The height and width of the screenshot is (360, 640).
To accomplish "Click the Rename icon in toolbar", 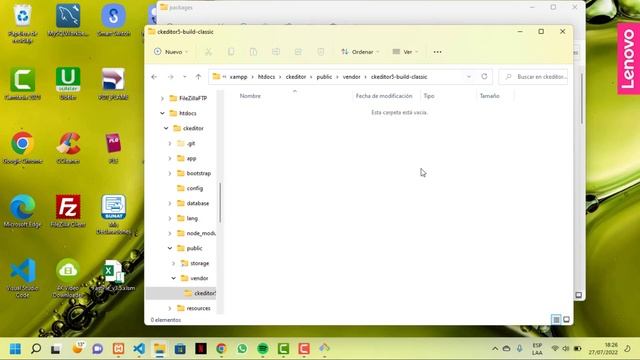I will click(276, 52).
